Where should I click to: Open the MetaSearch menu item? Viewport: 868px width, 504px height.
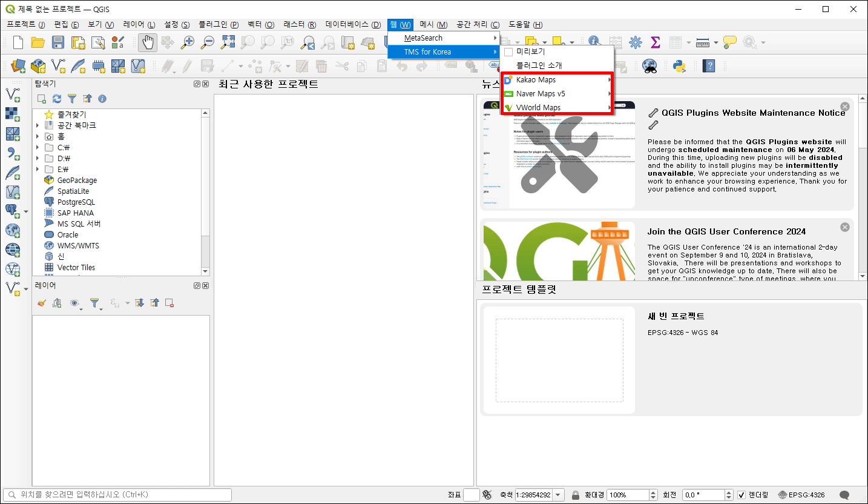(443, 38)
